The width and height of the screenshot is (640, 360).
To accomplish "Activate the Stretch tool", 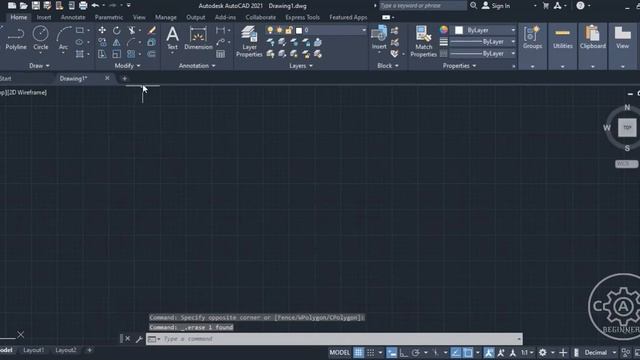I will tap(102, 54).
